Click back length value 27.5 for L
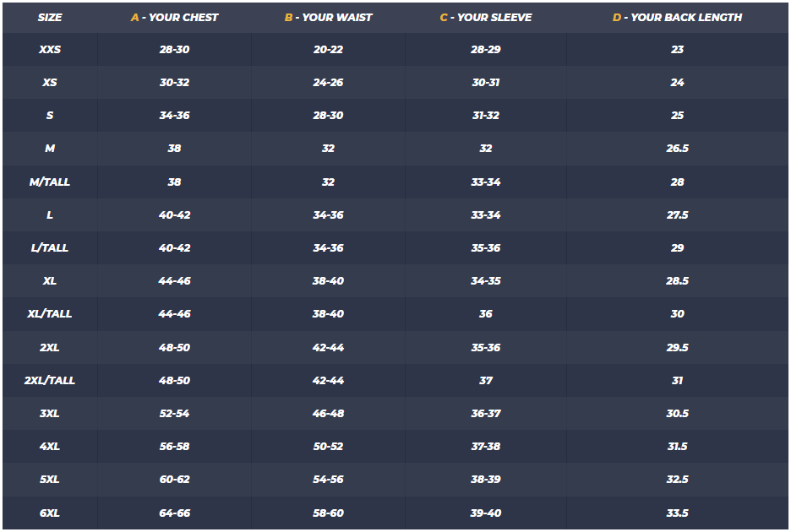 tap(677, 215)
